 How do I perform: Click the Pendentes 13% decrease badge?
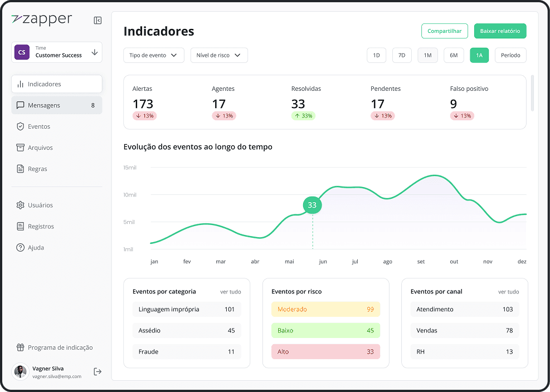pos(383,116)
